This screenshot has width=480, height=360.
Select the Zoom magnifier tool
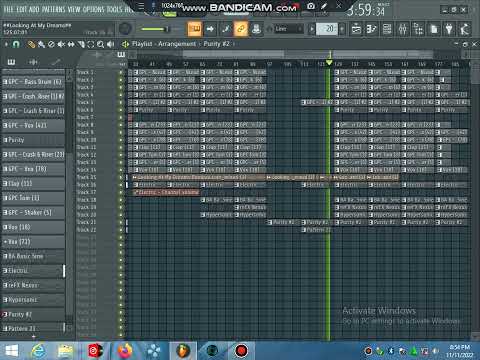coord(100,44)
